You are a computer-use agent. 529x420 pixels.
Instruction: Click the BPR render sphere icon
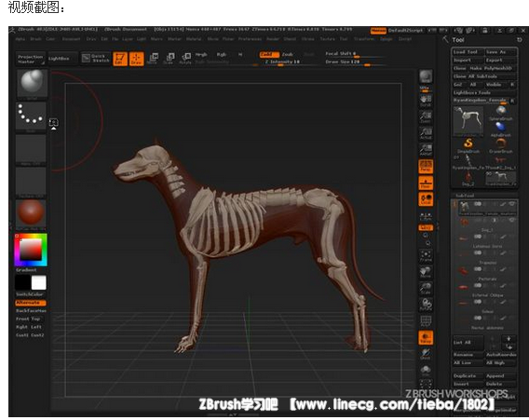coord(426,77)
